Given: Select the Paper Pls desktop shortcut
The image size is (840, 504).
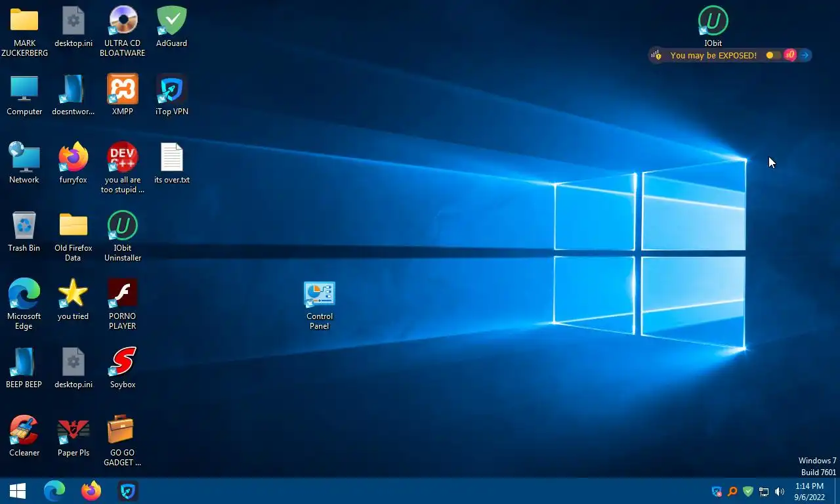Looking at the screenshot, I should pyautogui.click(x=73, y=430).
